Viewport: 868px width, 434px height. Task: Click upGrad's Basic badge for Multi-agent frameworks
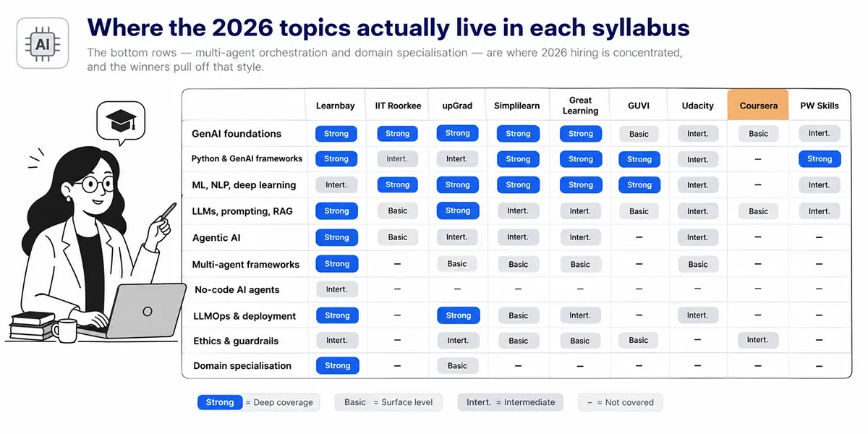click(x=457, y=264)
